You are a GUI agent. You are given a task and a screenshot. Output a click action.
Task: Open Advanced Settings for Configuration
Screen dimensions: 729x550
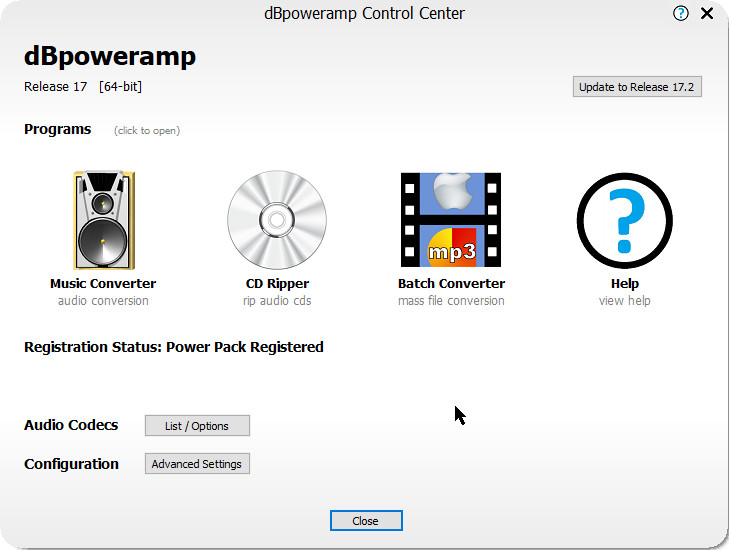[197, 464]
